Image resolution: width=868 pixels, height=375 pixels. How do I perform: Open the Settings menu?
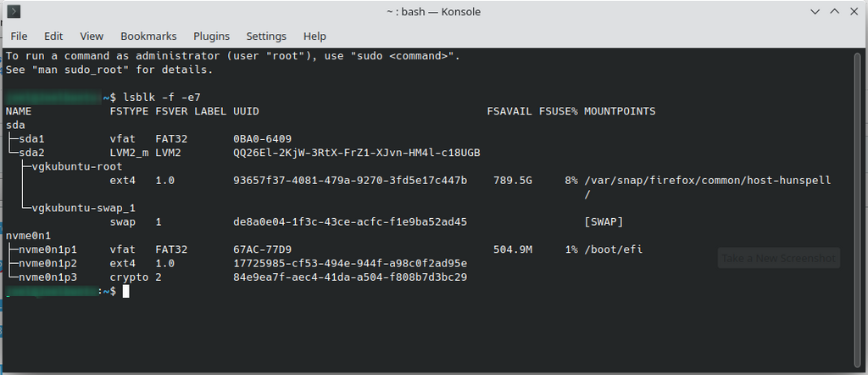[x=266, y=36]
